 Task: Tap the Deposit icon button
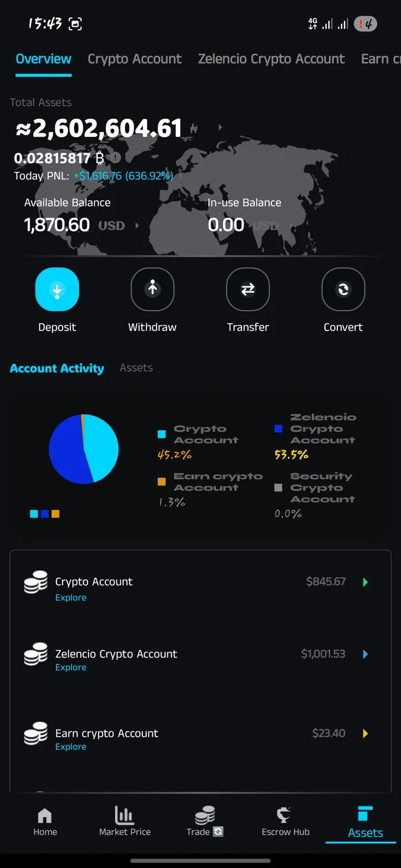pos(57,289)
